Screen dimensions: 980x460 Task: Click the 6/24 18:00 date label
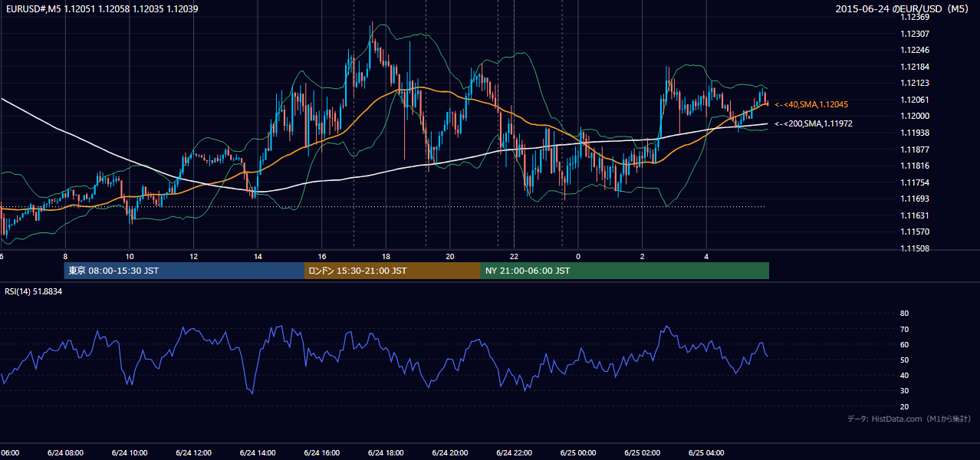click(x=386, y=452)
